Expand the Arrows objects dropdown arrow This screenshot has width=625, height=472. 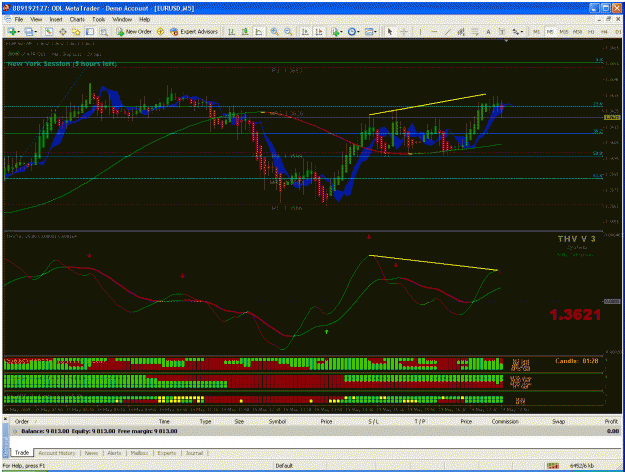(522, 31)
